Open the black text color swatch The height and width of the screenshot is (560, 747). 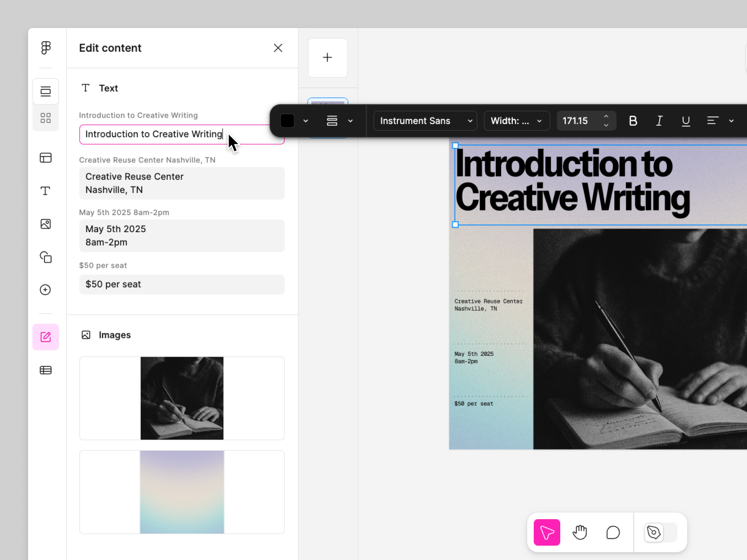[287, 121]
